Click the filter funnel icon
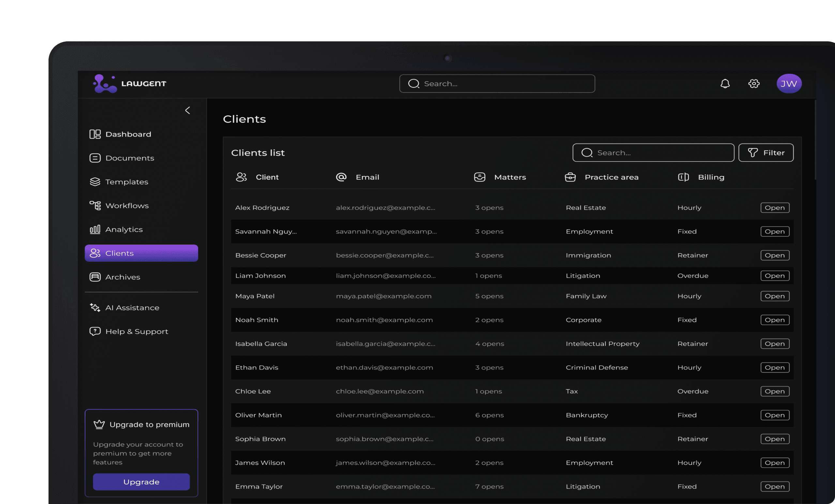Viewport: 835px width, 504px height. 753,153
